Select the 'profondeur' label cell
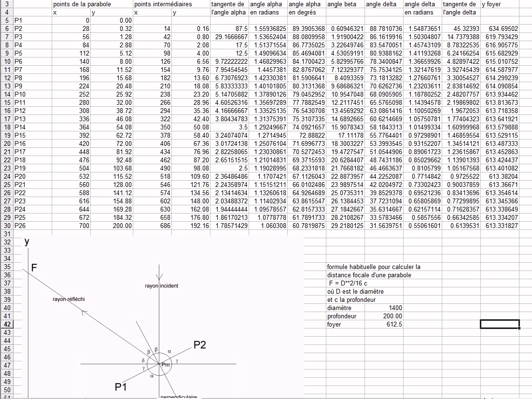Viewport: 532px width, 399px height. pyautogui.click(x=345, y=316)
